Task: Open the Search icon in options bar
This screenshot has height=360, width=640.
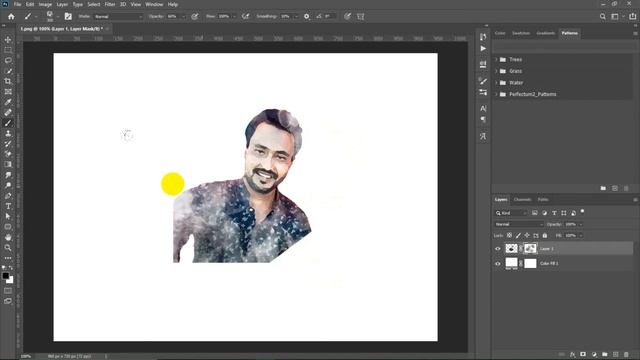Action: point(603,16)
